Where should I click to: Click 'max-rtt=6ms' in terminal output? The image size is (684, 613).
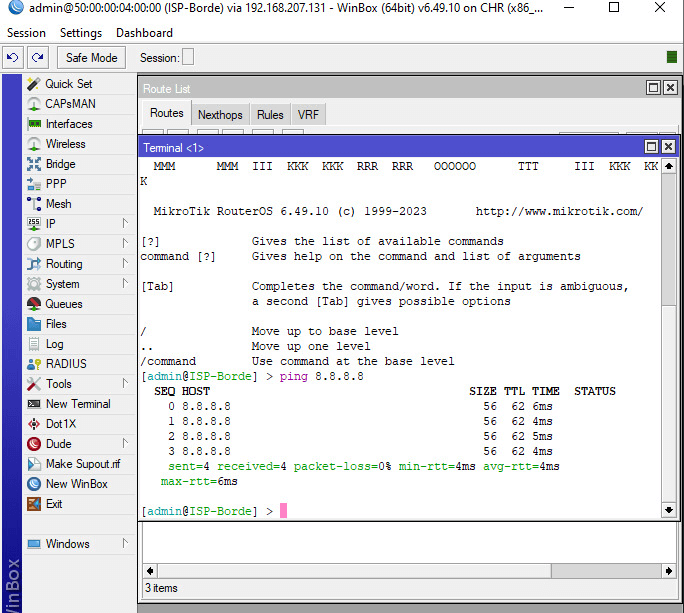point(199,482)
